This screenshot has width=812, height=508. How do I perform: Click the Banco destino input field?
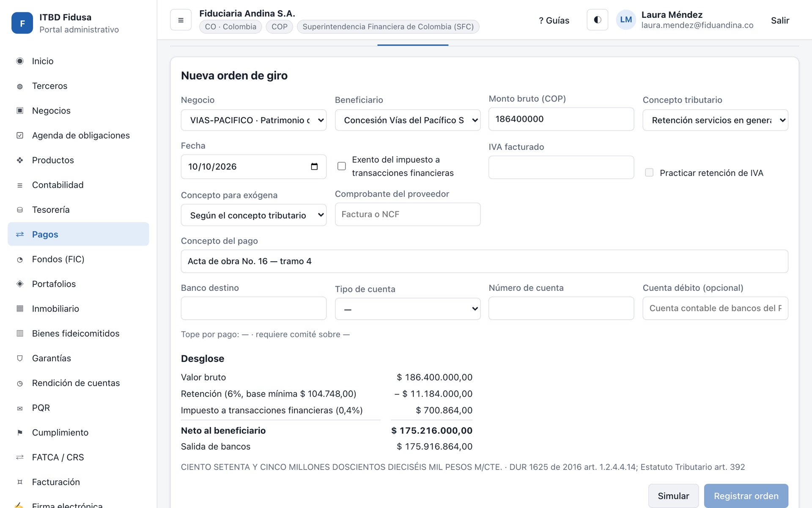click(254, 308)
